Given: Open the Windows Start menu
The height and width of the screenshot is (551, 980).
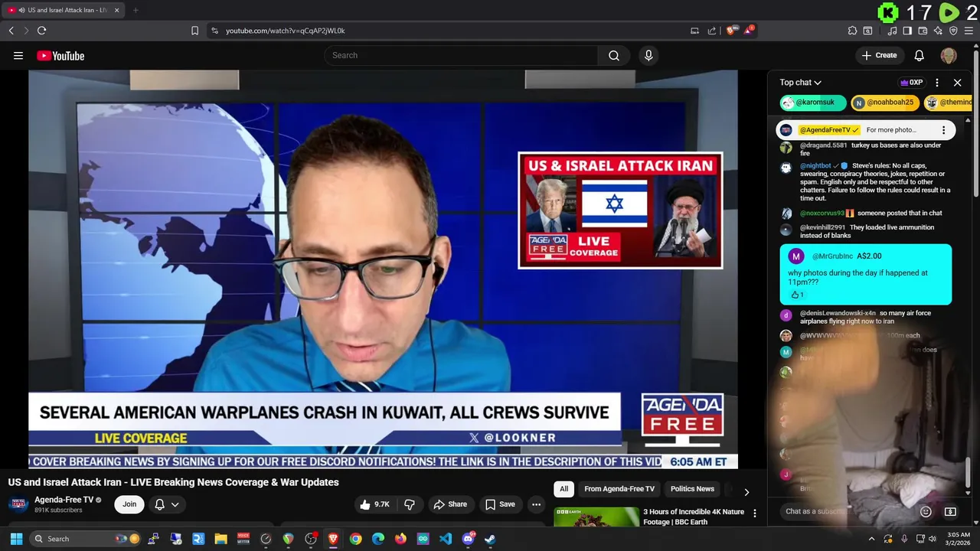Looking at the screenshot, I should (16, 539).
